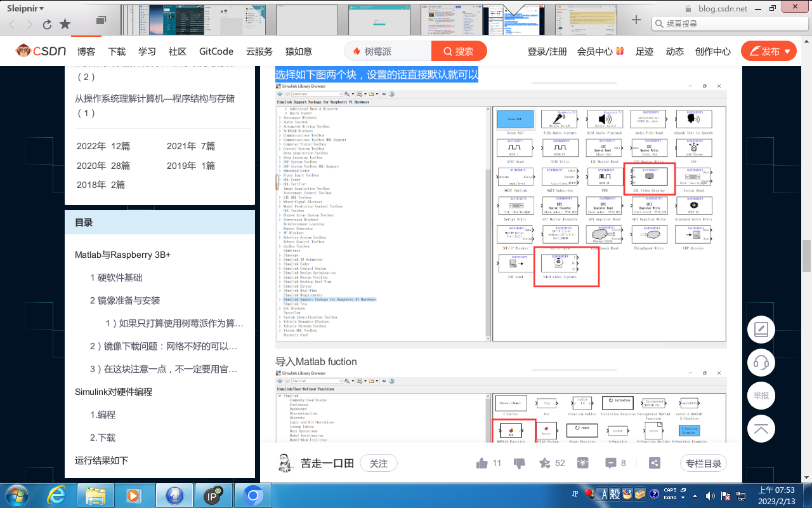
Task: Open a new tab with the plus icon
Action: pyautogui.click(x=636, y=20)
